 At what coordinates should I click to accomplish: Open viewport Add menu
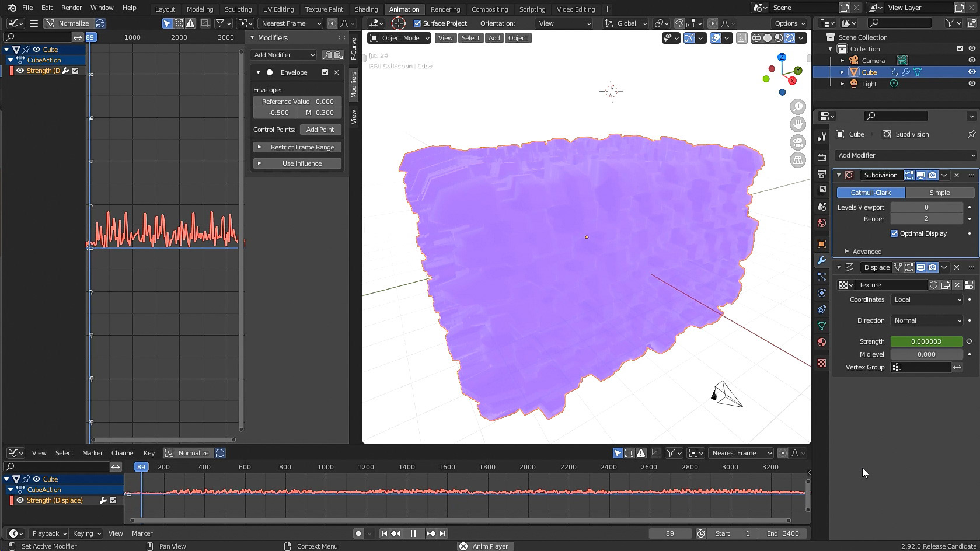pos(494,38)
